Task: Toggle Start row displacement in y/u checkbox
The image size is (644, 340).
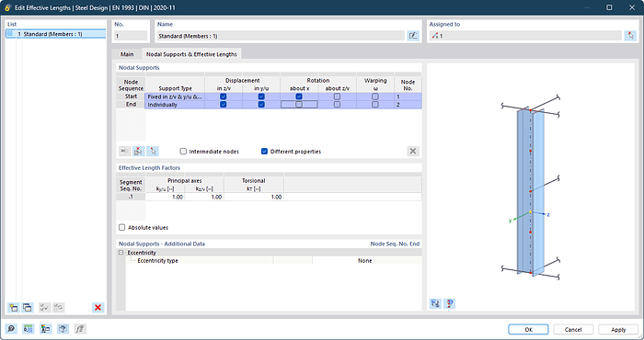Action: (261, 96)
